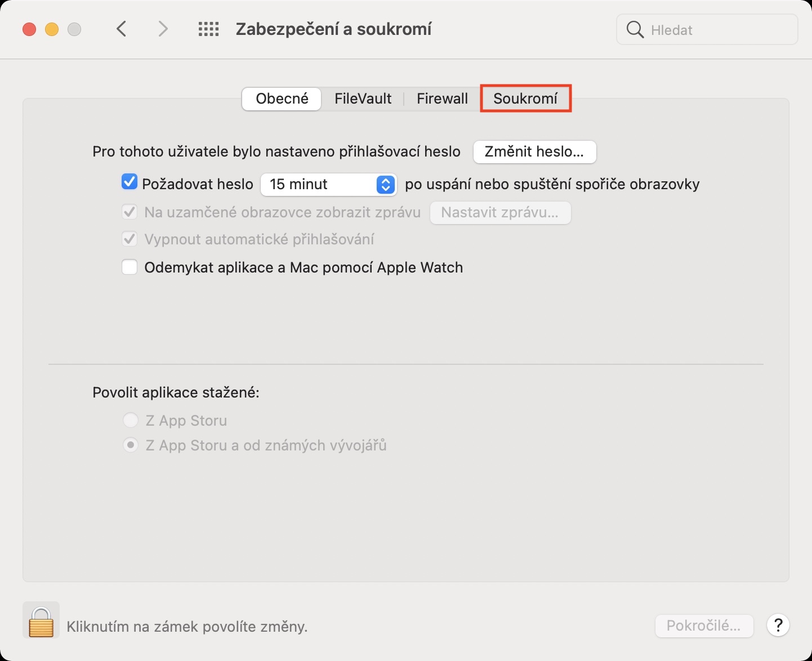Image resolution: width=812 pixels, height=661 pixels.
Task: Open the "15 minut" delay dropdown
Action: (x=328, y=184)
